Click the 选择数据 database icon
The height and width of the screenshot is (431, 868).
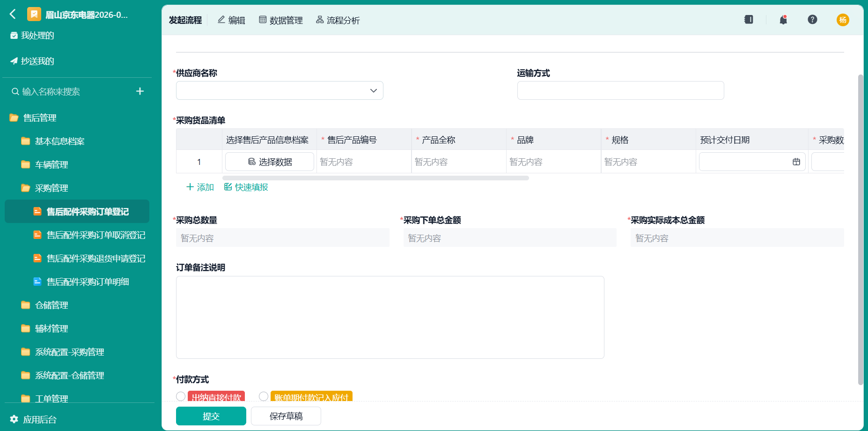[252, 162]
